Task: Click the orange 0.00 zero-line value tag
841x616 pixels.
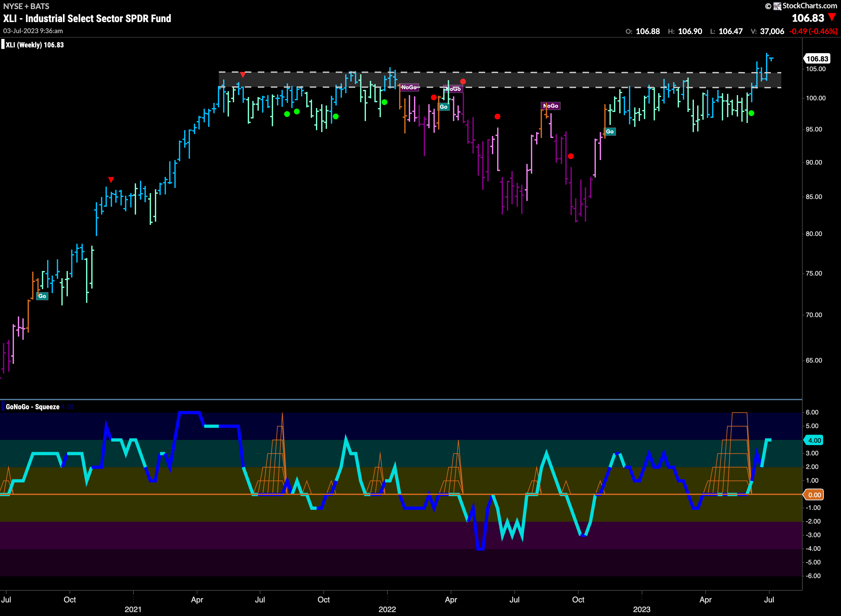Action: (x=813, y=495)
